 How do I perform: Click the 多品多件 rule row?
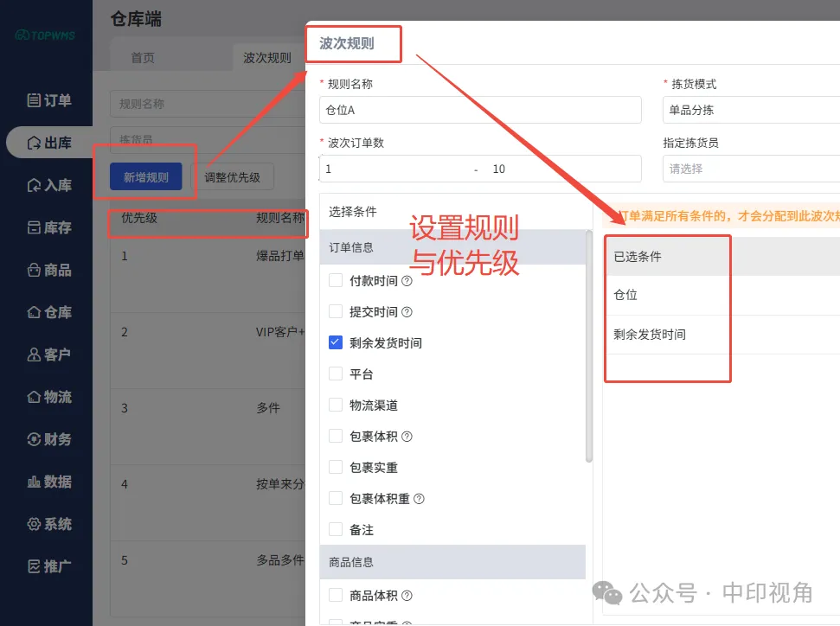tap(208, 578)
